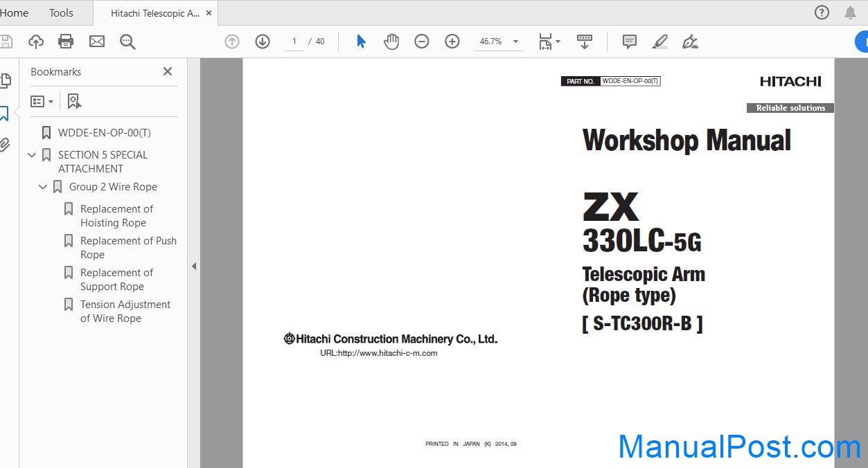This screenshot has width=868, height=468.
Task: Activate the hand pan tool
Action: [x=391, y=42]
